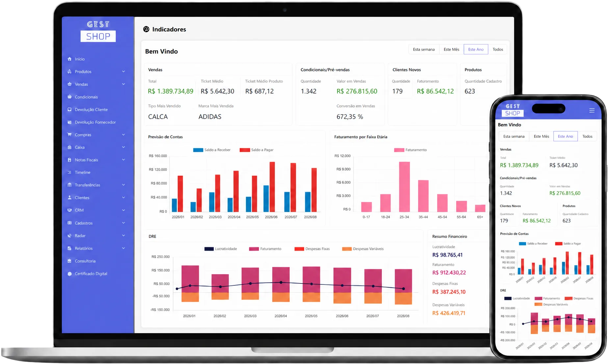Click the Radar icon in sidebar

pyautogui.click(x=69, y=235)
